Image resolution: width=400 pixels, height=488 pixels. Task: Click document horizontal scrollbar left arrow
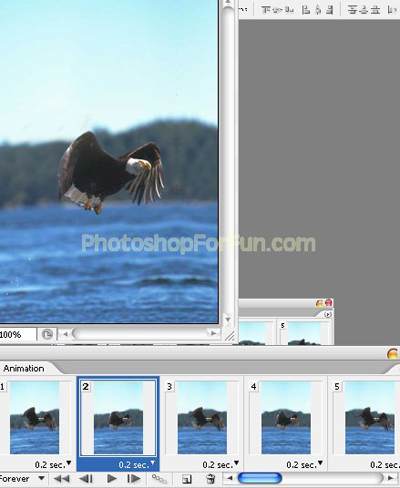tap(65, 334)
